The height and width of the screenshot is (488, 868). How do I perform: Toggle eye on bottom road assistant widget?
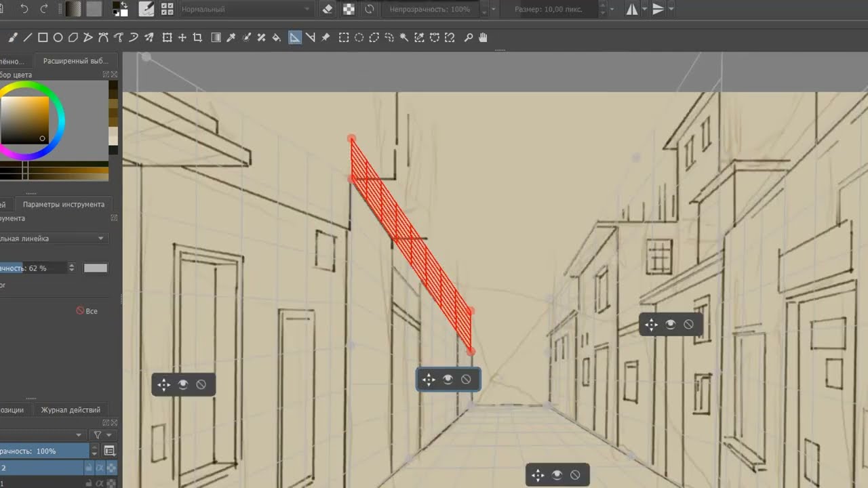pyautogui.click(x=557, y=475)
